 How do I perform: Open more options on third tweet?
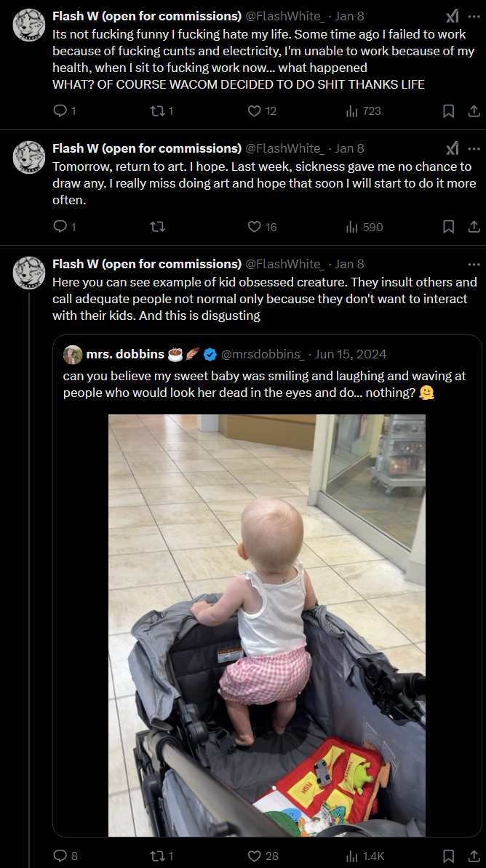(x=474, y=264)
